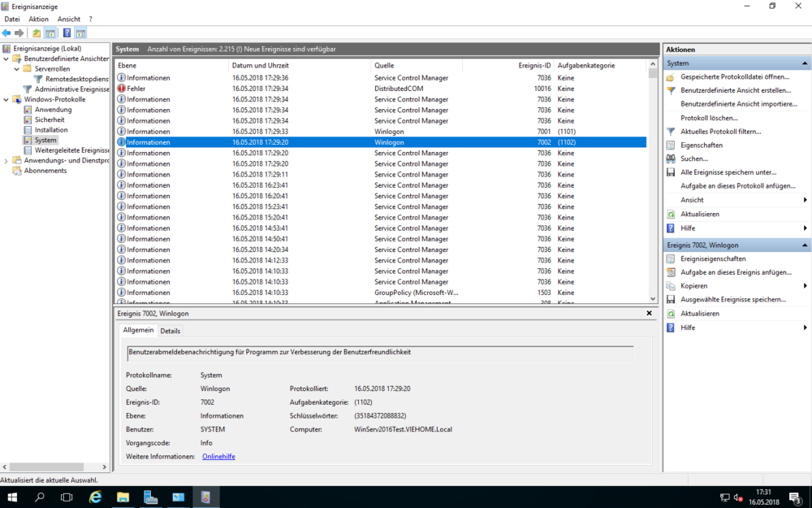
Task: Click the Onlinehilfe link
Action: pyautogui.click(x=218, y=456)
